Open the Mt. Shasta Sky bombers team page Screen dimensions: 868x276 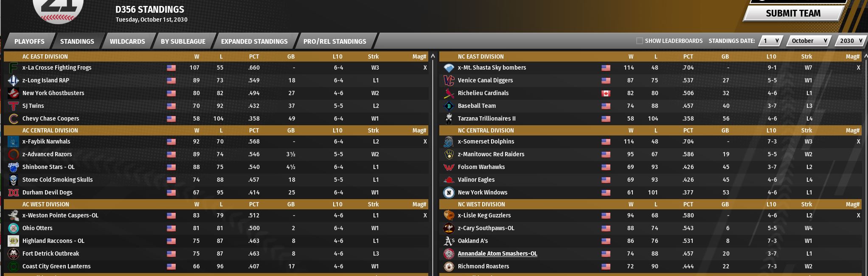[x=492, y=68]
